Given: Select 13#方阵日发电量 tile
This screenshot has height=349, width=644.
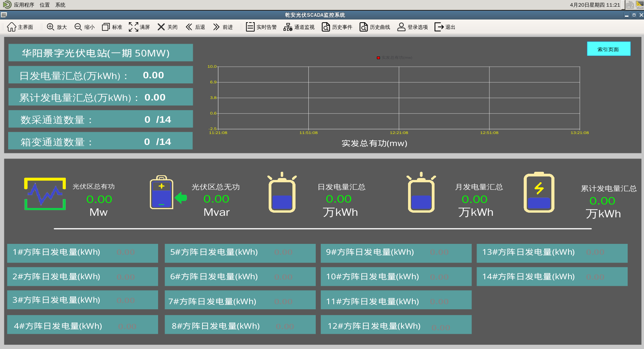Looking at the screenshot, I should tap(552, 253).
